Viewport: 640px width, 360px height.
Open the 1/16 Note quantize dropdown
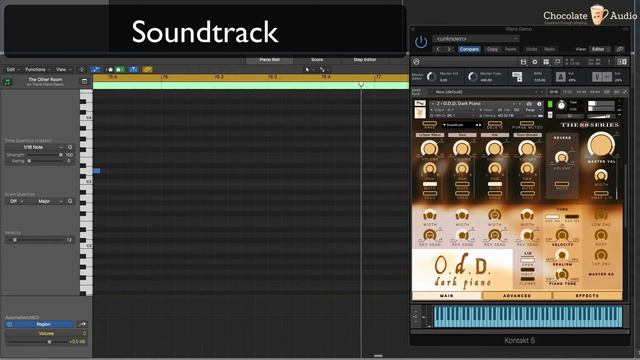point(35,147)
